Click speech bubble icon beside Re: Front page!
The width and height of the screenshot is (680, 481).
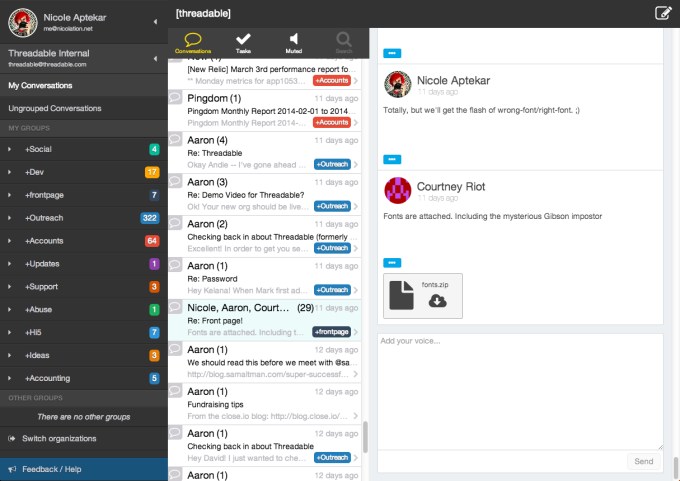[x=175, y=307]
